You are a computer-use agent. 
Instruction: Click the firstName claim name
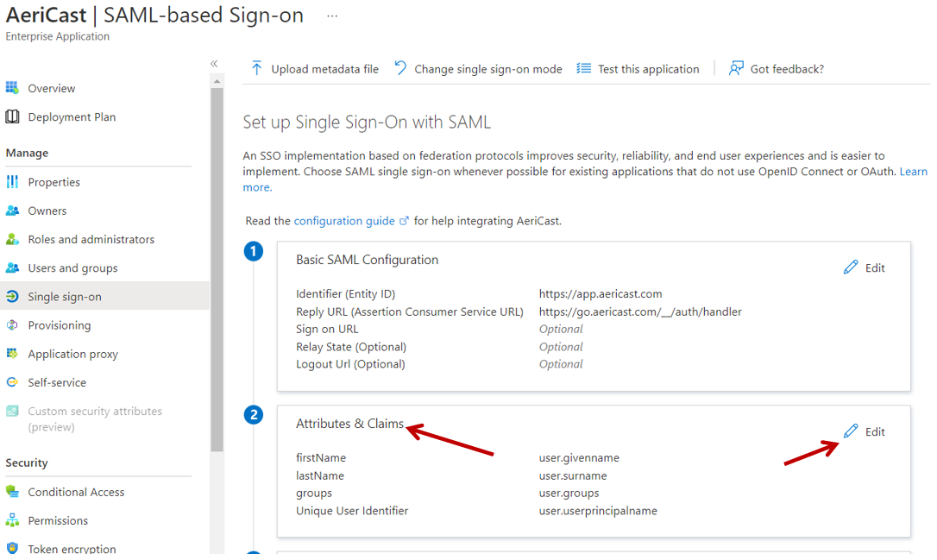point(321,458)
